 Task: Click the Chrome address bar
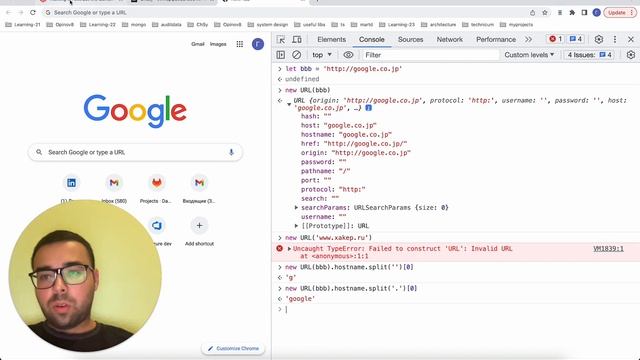[x=286, y=13]
